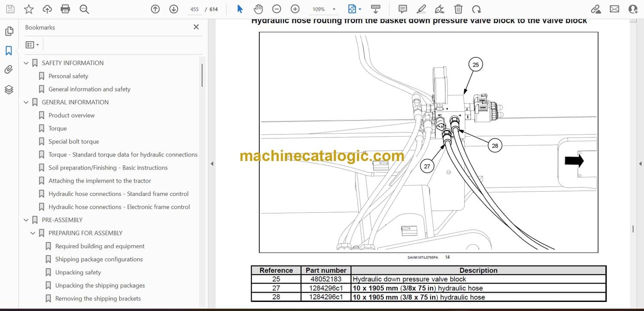Viewport: 644px width, 311px height.
Task: Activate the arrow selection tool
Action: [x=240, y=9]
